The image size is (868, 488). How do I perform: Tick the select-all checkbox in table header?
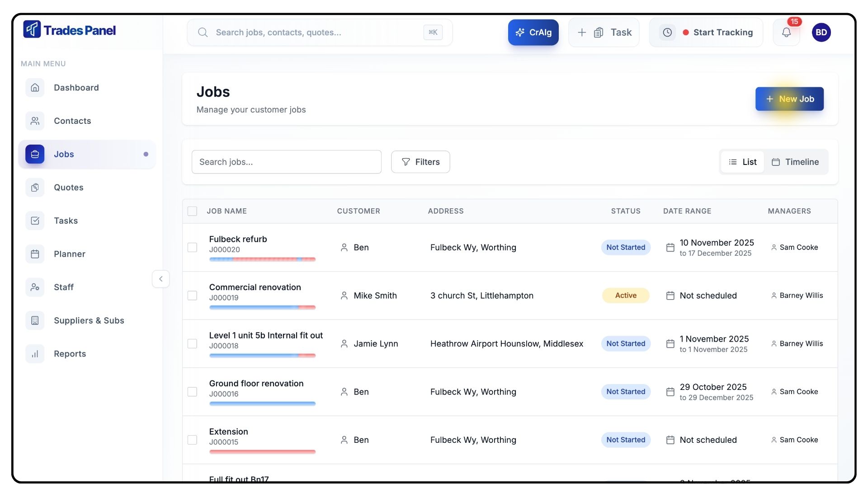(x=192, y=211)
